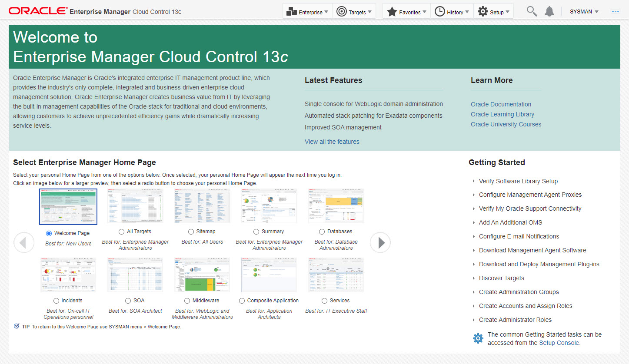Preview the Sitemap thumbnail image
Viewport: 629px width, 364px height.
[x=202, y=206]
